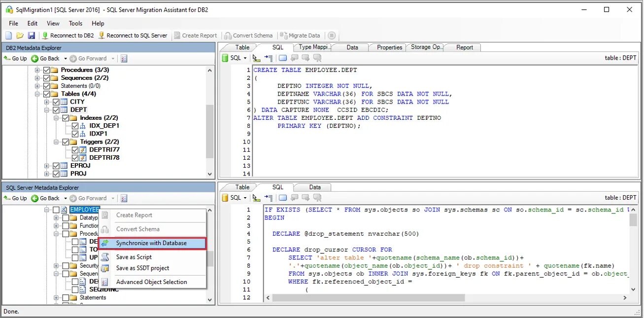
Task: Click the Stop icon in main toolbar
Action: 332,35
